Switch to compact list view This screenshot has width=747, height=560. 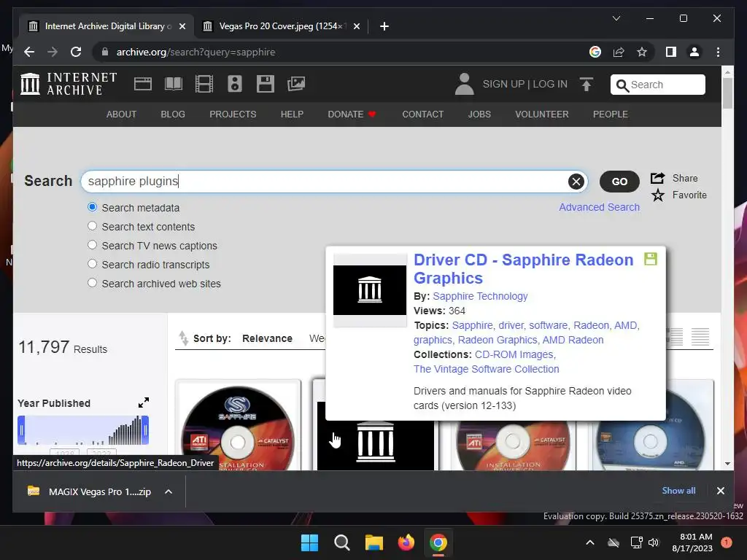point(700,337)
